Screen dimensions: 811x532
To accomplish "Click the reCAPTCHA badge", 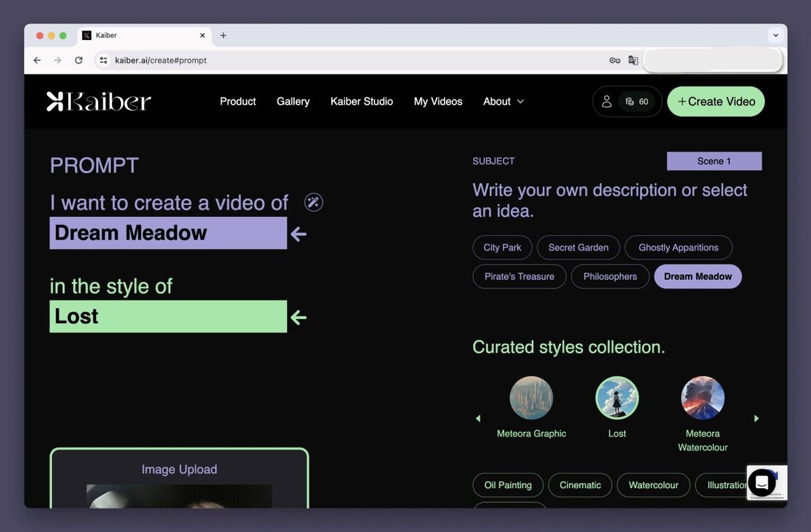I will click(767, 483).
